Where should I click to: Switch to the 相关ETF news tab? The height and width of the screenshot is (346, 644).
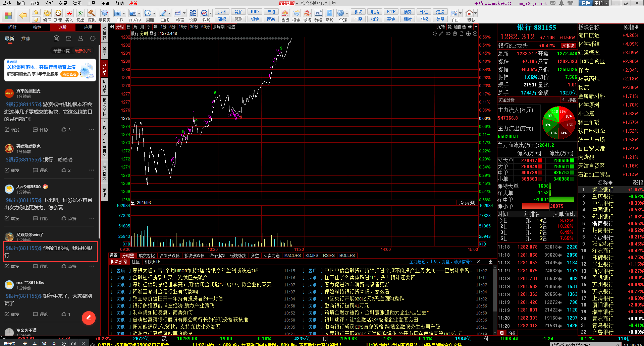(153, 262)
